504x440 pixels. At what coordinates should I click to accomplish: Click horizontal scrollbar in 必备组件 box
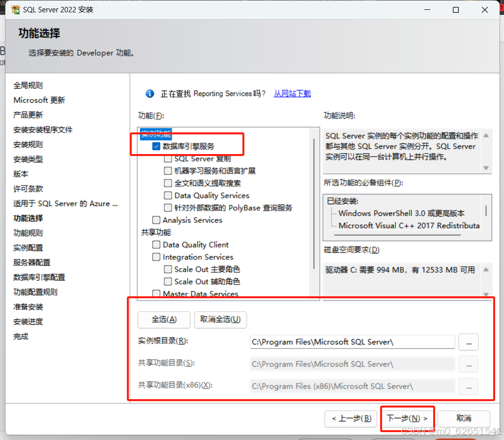pos(397,235)
